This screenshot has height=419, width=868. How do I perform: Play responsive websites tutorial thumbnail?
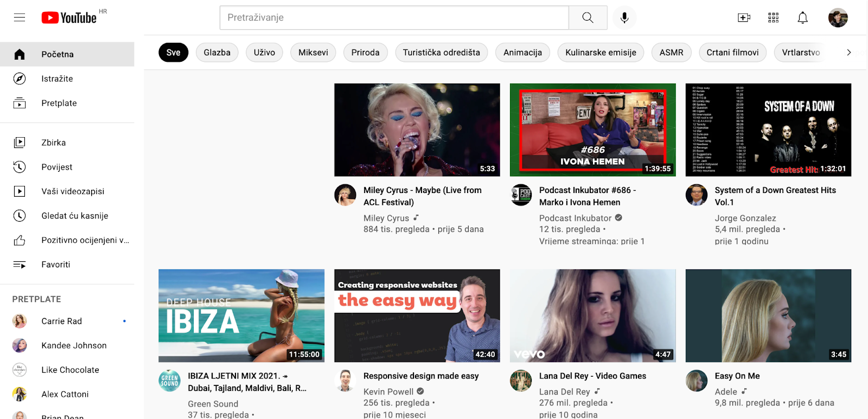click(417, 315)
